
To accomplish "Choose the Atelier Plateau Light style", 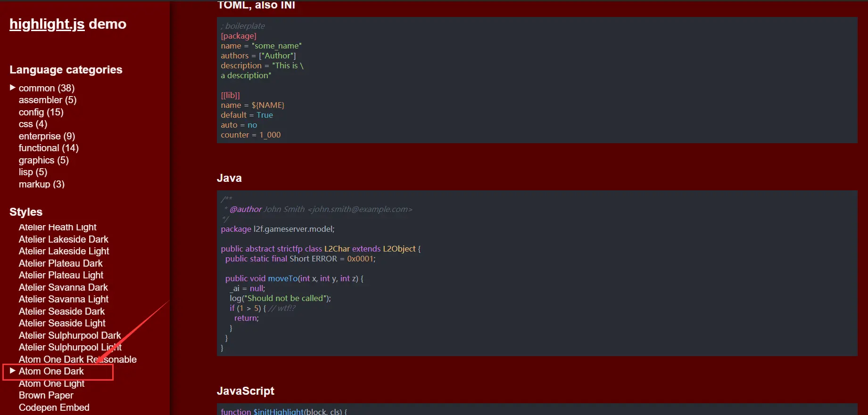I will 61,275.
